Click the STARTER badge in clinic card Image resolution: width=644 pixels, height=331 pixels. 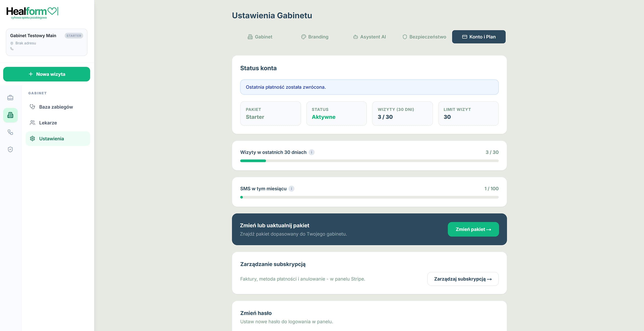[74, 36]
